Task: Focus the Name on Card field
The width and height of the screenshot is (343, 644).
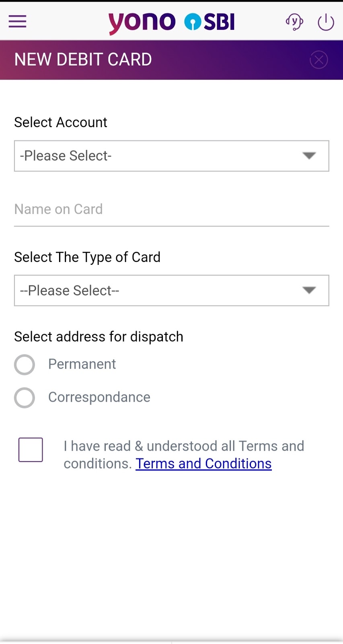Action: [171, 210]
